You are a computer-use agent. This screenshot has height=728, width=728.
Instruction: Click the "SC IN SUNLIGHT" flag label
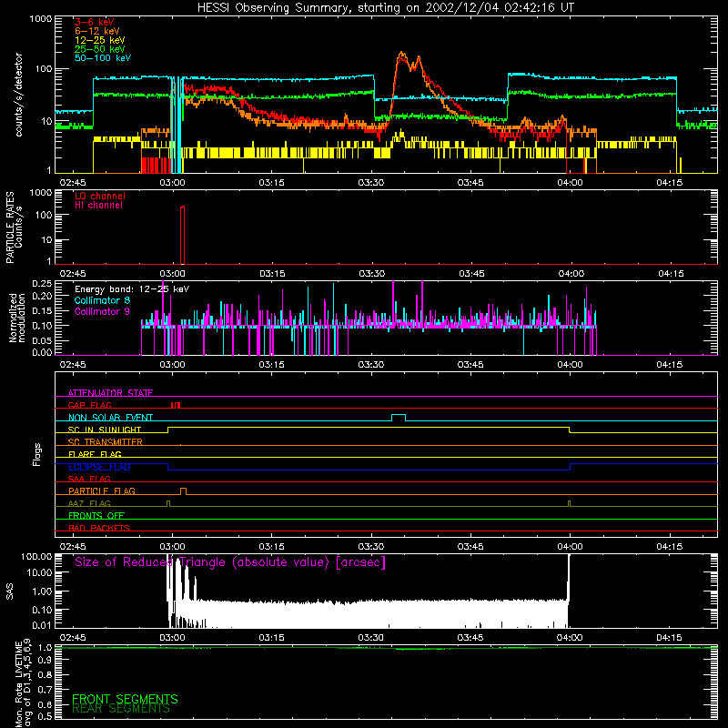105,430
